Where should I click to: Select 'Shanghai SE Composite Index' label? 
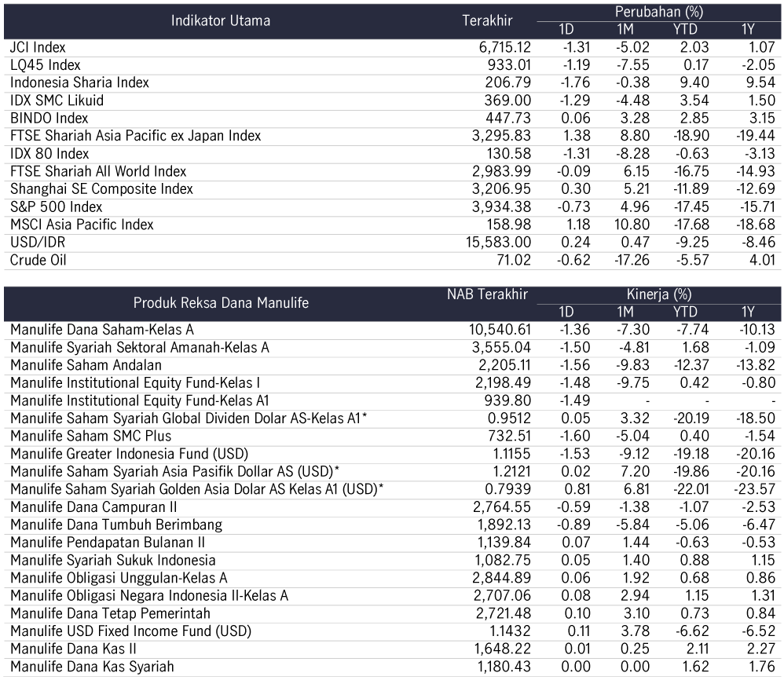pyautogui.click(x=101, y=189)
